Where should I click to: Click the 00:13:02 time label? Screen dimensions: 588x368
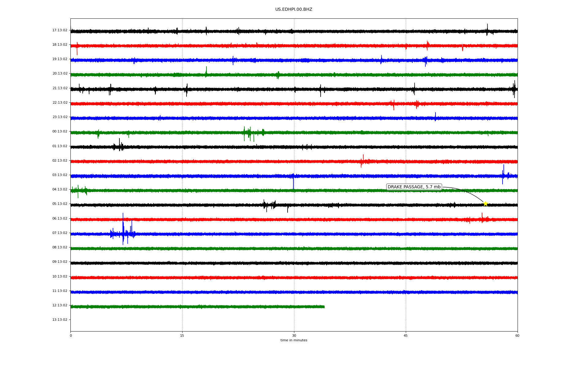point(60,132)
